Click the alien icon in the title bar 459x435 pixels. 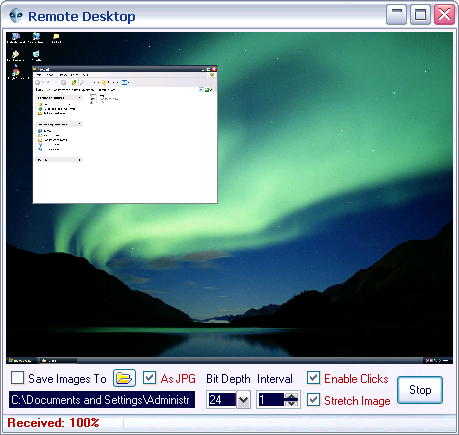point(16,16)
